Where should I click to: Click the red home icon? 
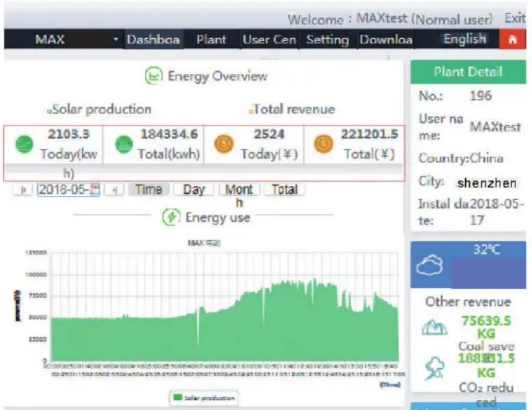512,40
